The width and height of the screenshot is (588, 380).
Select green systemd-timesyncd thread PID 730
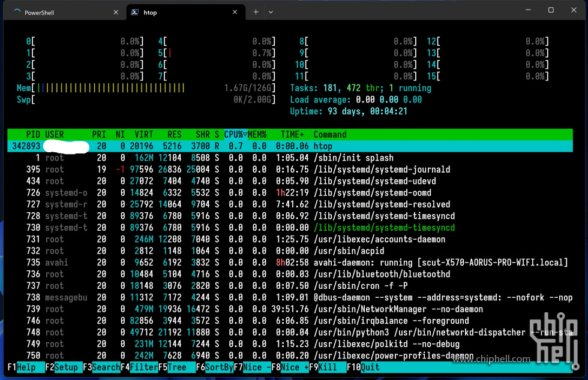290,228
